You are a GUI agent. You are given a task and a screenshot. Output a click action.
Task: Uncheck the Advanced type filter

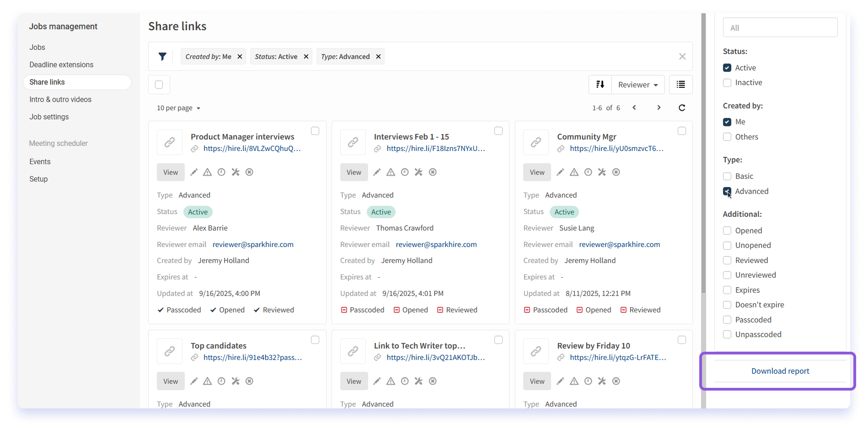pyautogui.click(x=727, y=191)
